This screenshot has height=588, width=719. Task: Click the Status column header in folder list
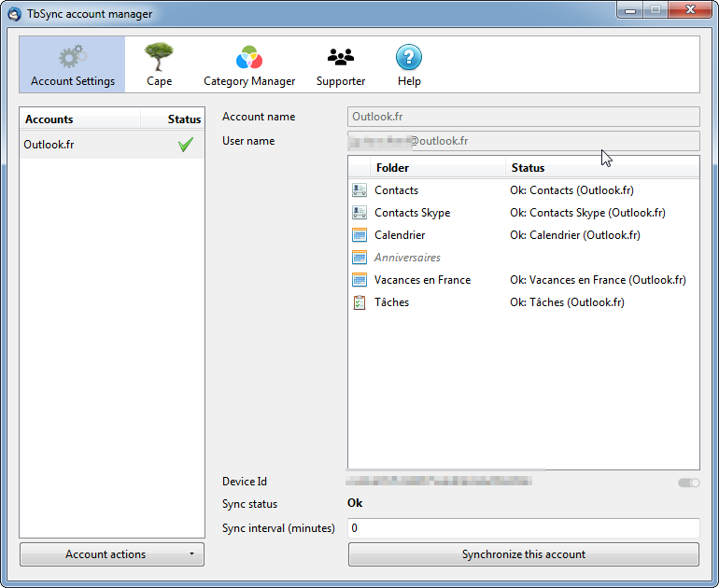pyautogui.click(x=602, y=168)
